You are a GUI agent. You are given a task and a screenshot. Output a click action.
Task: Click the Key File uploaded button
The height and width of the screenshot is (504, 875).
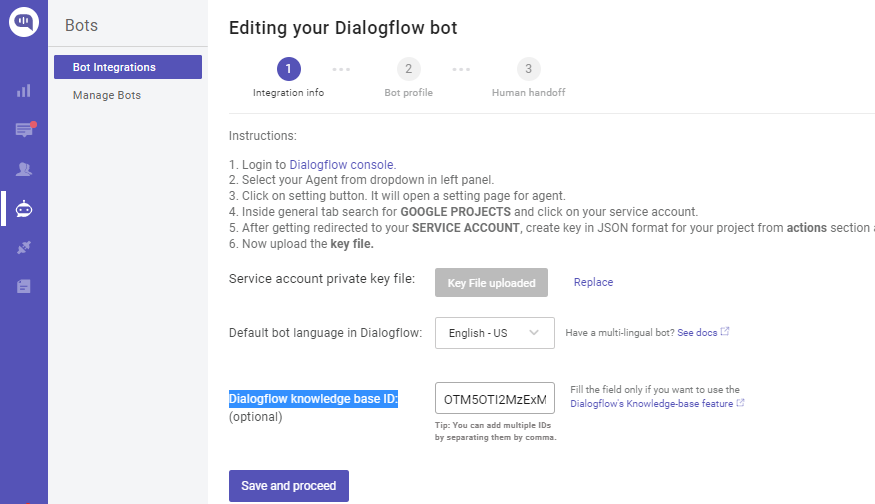(491, 283)
